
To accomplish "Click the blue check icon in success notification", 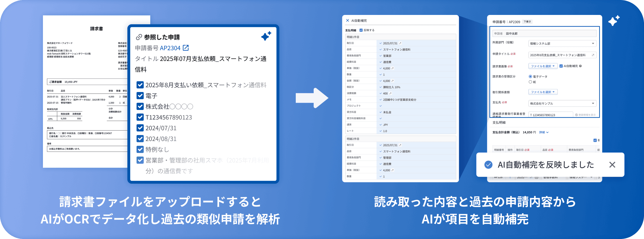I will tap(488, 165).
